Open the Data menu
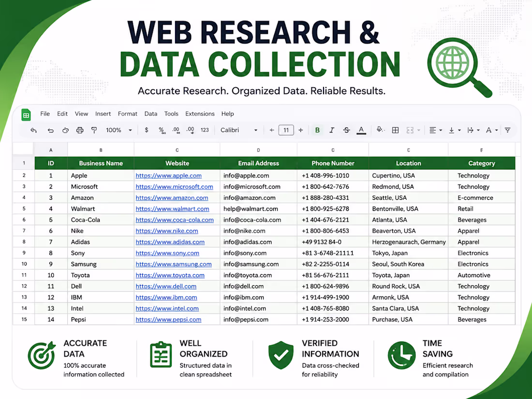The width and height of the screenshot is (532, 399). [150, 114]
